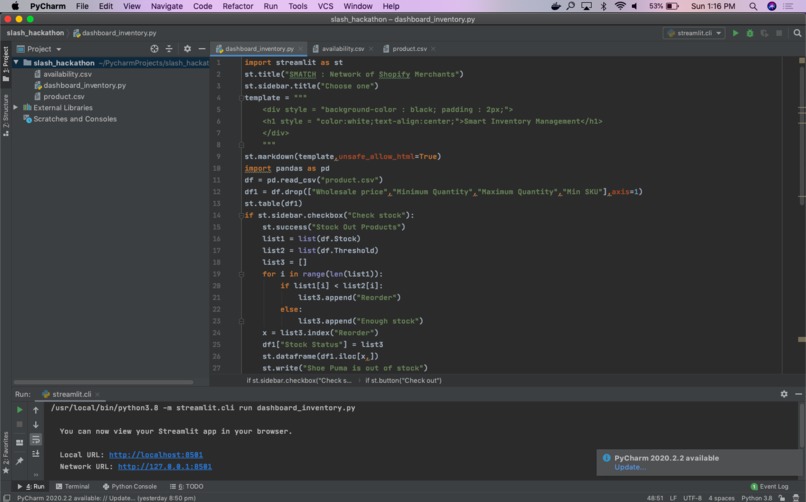
Task: Fold the for loop at line 19
Action: pos(241,274)
